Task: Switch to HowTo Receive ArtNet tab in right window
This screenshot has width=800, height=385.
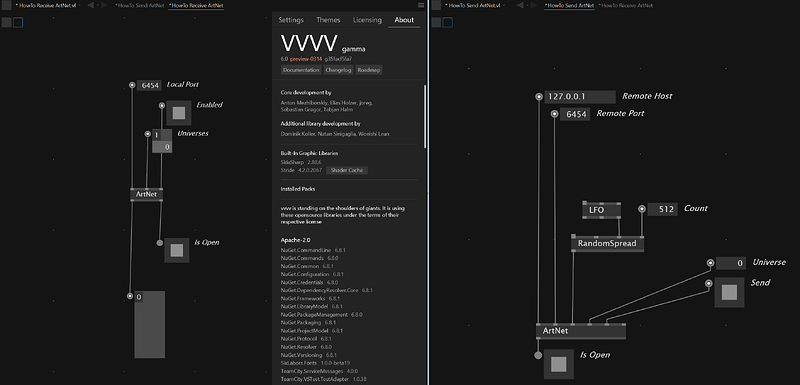Action: point(626,6)
